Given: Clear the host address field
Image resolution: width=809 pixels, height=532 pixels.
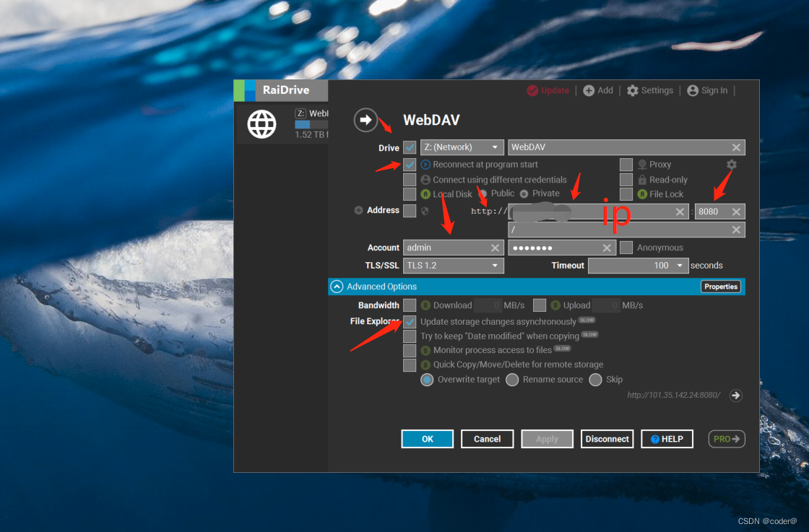Looking at the screenshot, I should coord(680,212).
